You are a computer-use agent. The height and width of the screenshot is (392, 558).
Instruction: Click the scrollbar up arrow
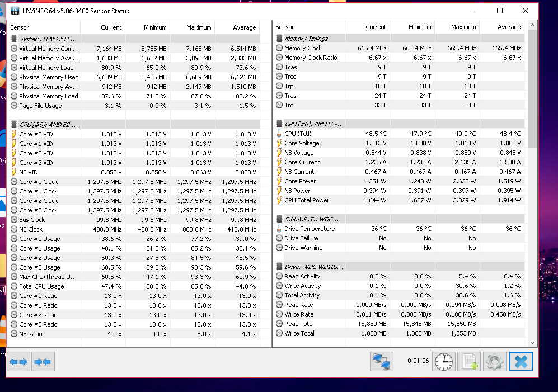click(x=532, y=25)
